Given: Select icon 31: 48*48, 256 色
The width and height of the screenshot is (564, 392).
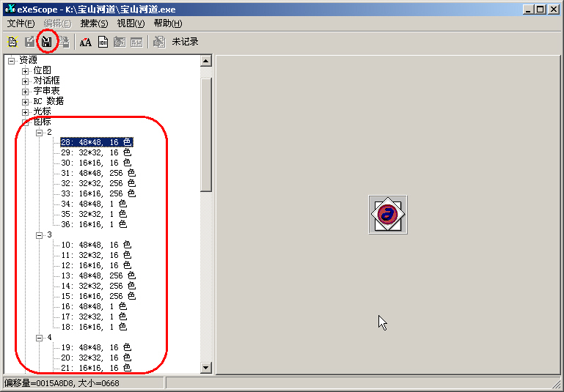Looking at the screenshot, I should (x=98, y=173).
